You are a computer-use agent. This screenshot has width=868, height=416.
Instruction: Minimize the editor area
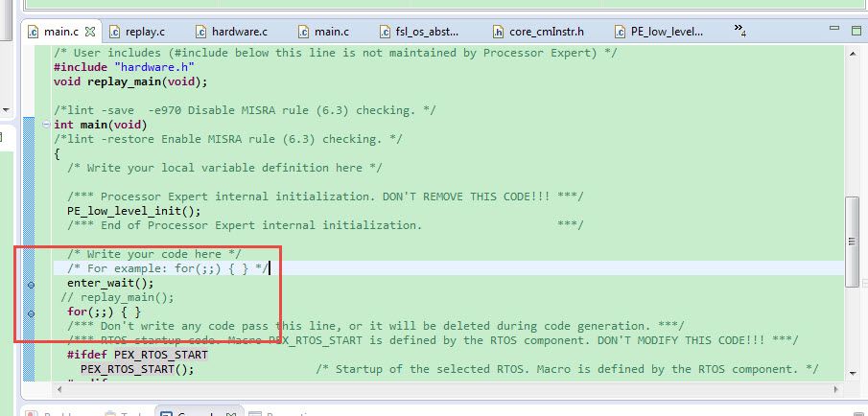click(834, 28)
